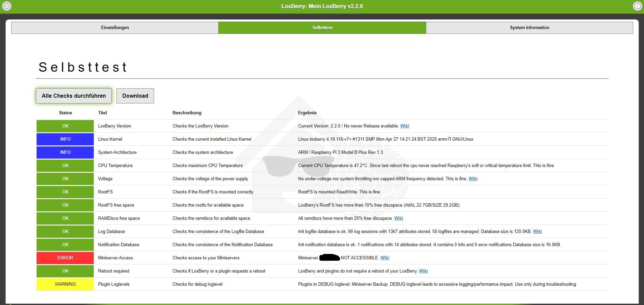Run all checks with Alle Checks durchführen
Image resolution: width=644 pixels, height=305 pixels.
click(x=74, y=96)
